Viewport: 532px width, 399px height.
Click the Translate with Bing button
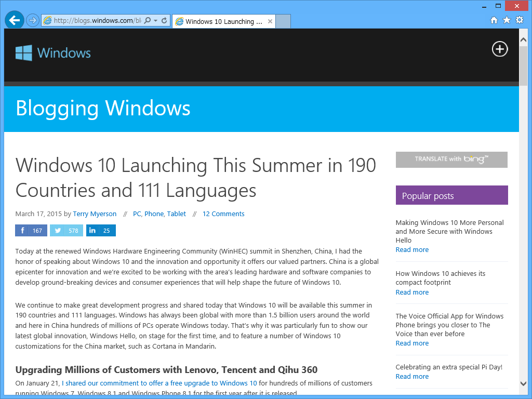tap(451, 159)
